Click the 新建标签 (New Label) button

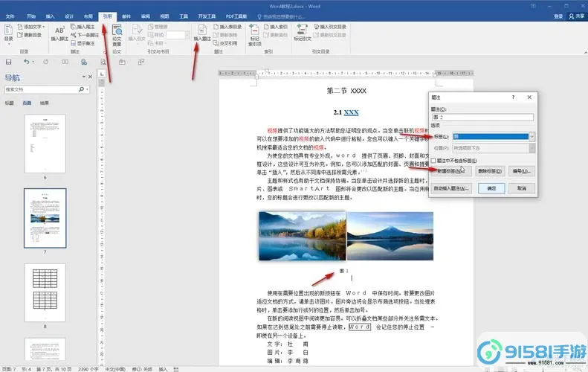(450, 171)
